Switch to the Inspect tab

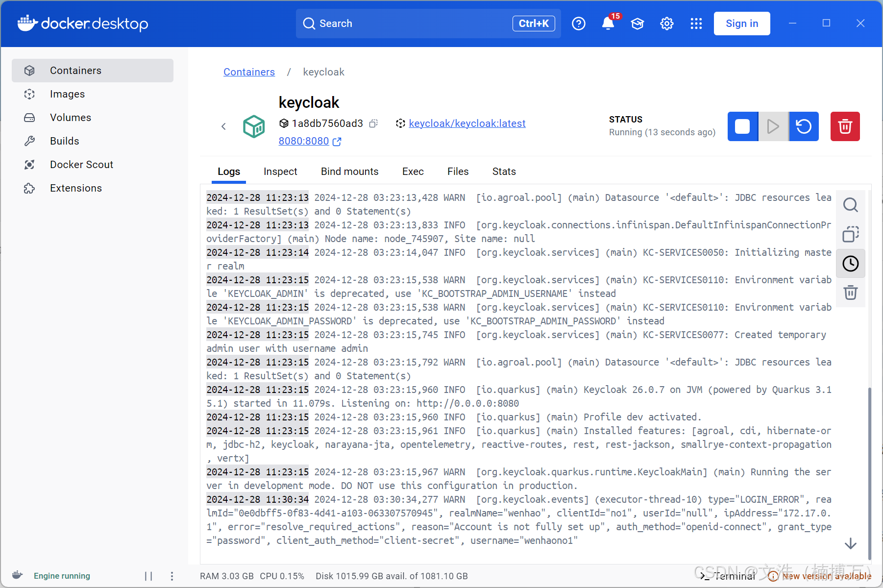point(280,171)
